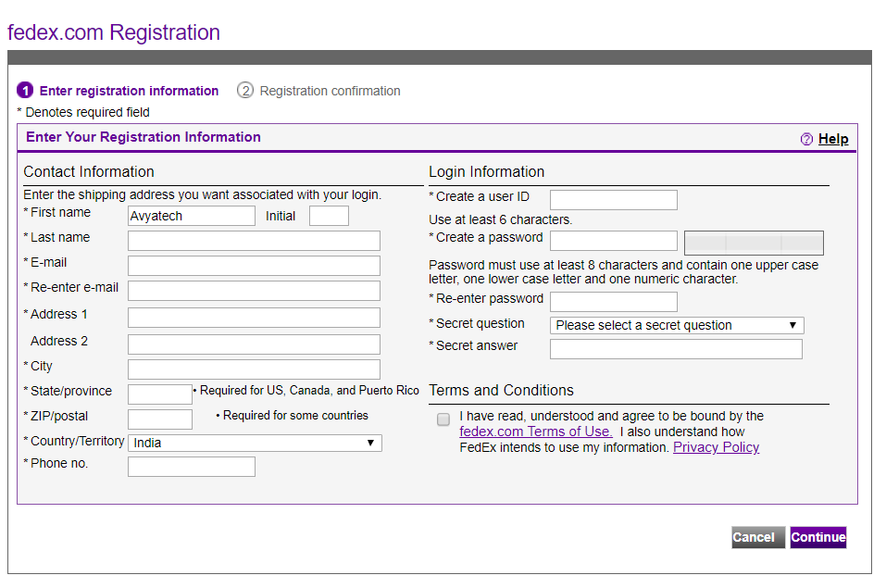886x588 pixels.
Task: Click the ZIP/postal field
Action: pos(160,419)
